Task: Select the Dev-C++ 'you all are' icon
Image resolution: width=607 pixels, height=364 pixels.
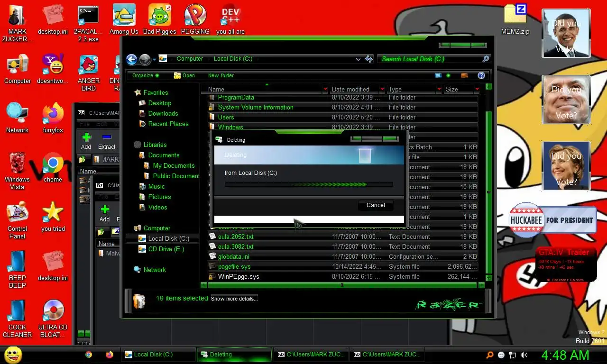Action: (x=230, y=19)
